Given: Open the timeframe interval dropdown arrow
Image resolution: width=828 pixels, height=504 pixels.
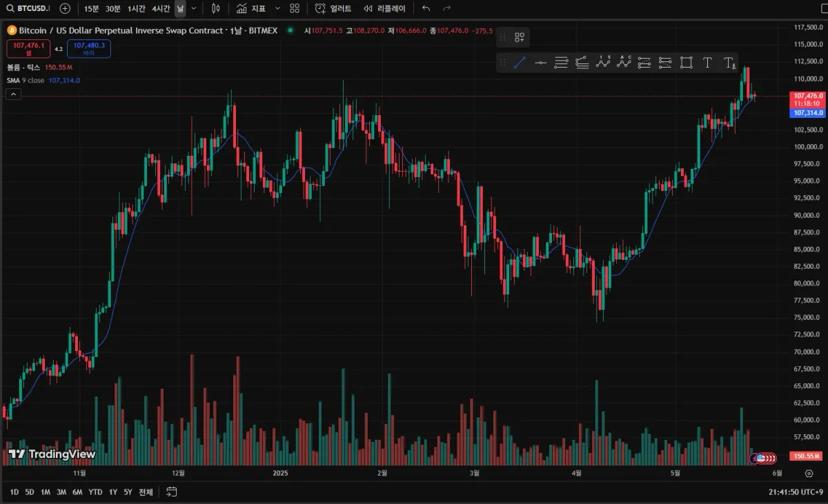Looking at the screenshot, I should 194,8.
